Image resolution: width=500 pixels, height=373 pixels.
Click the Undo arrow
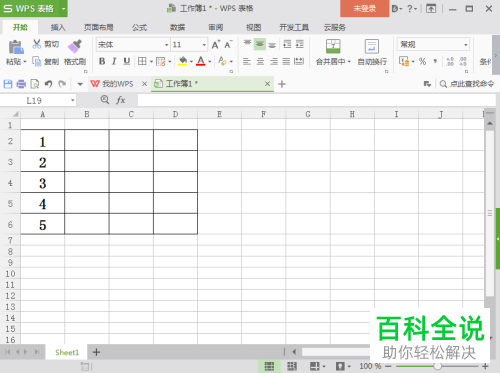click(49, 84)
